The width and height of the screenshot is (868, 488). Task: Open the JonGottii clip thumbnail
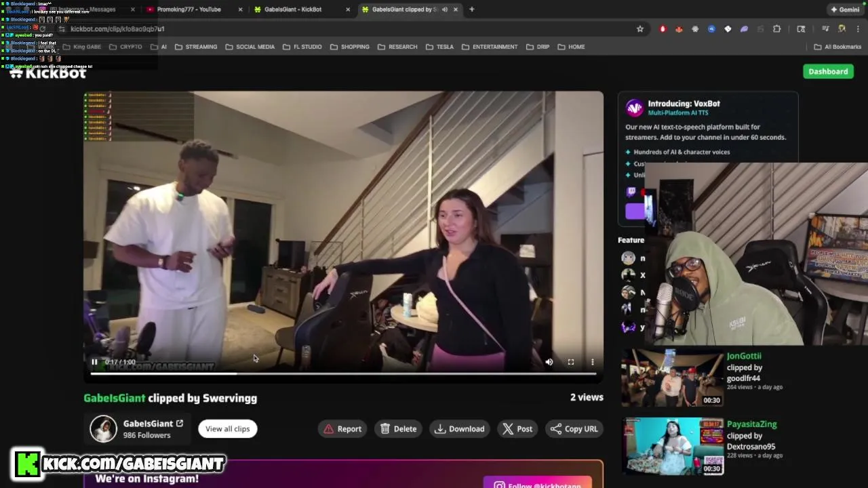tap(672, 378)
